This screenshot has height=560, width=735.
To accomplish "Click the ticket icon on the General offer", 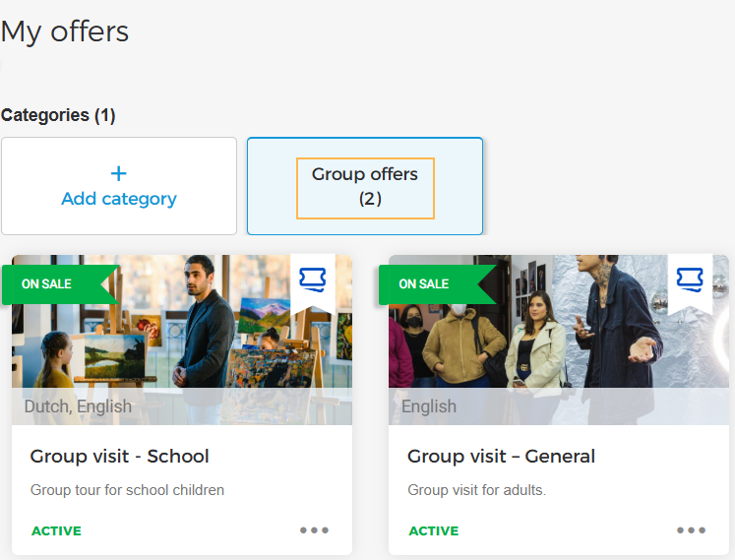I will tap(690, 280).
